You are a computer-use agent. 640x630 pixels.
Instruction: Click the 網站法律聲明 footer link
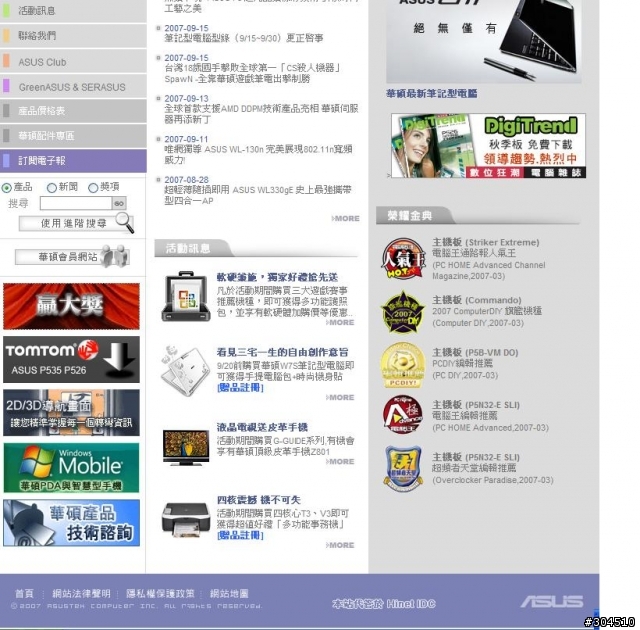pos(81,593)
